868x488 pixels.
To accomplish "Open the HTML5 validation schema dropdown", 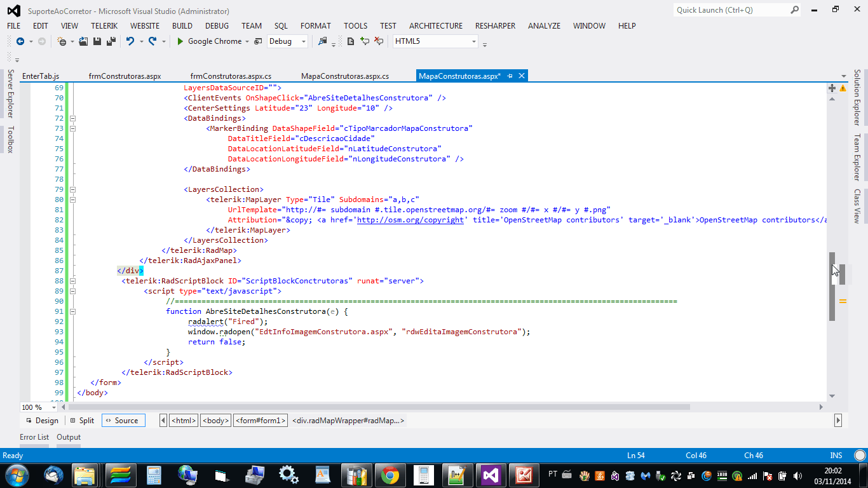I will click(473, 41).
